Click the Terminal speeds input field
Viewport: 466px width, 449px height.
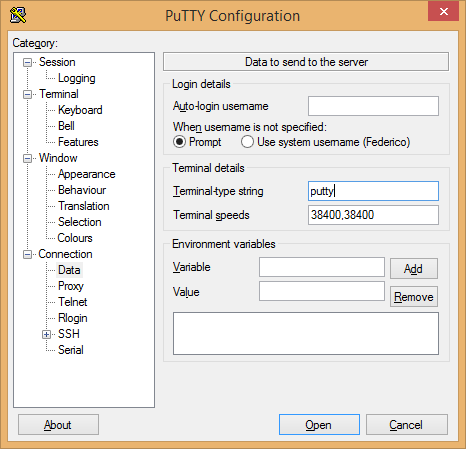coord(373,215)
